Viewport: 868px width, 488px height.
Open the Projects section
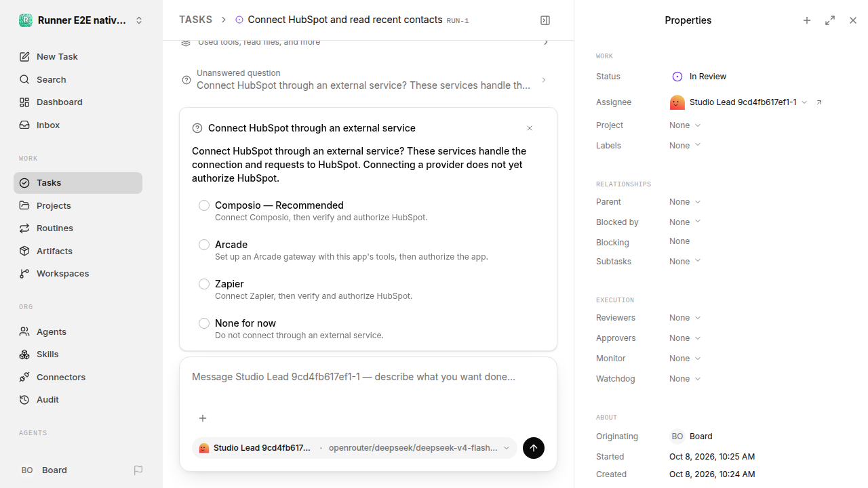(78, 205)
